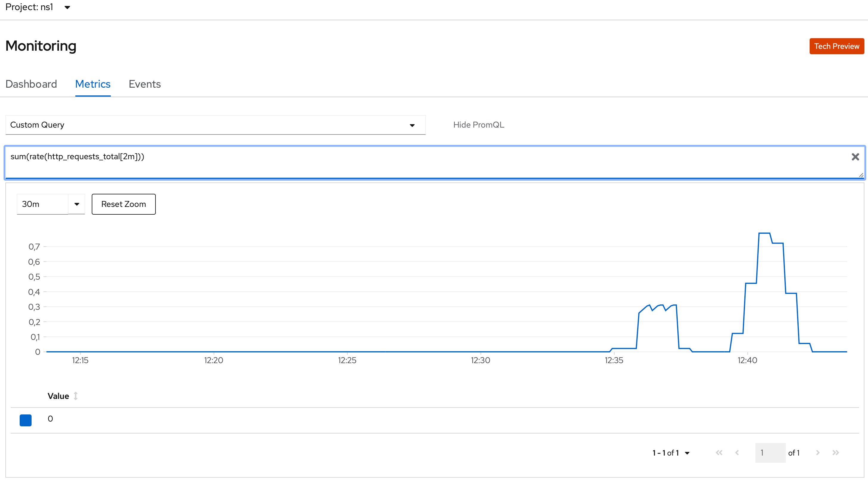Click the query box resize handle
Viewport: 868px width, 483px height.
[x=861, y=175]
